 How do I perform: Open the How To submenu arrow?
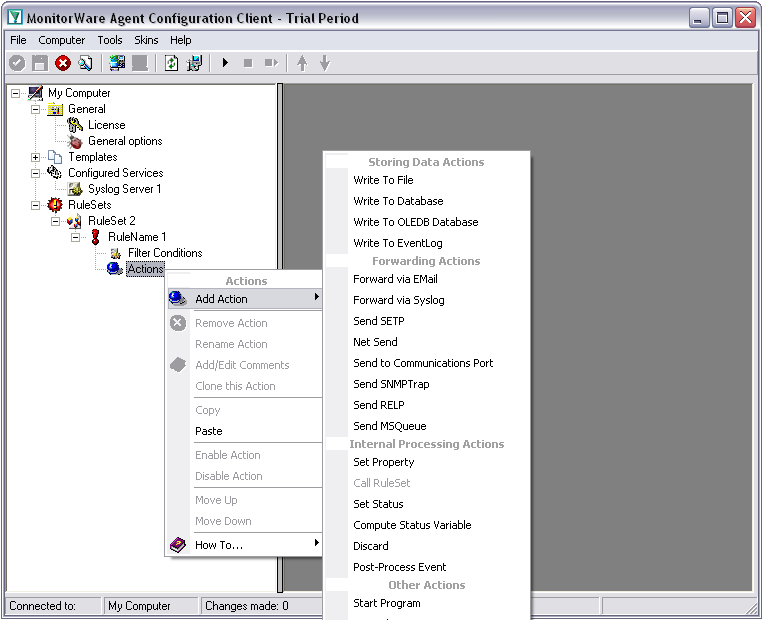pyautogui.click(x=317, y=542)
